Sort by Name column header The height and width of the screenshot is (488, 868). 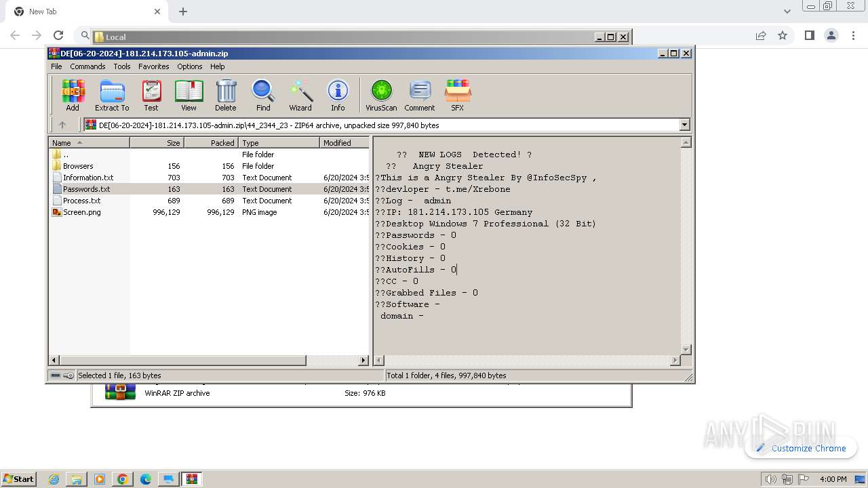pyautogui.click(x=89, y=142)
